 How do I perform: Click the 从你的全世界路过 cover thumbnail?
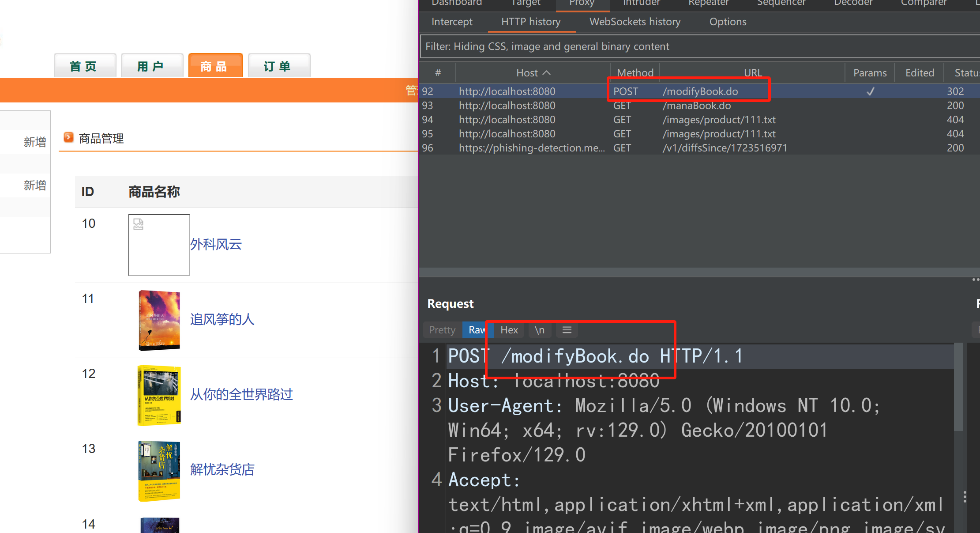159,395
